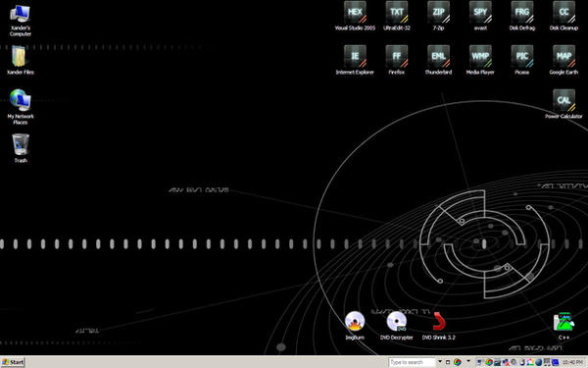Open Picasa PIC icon
Screen dimensions: 588x368
click(522, 60)
